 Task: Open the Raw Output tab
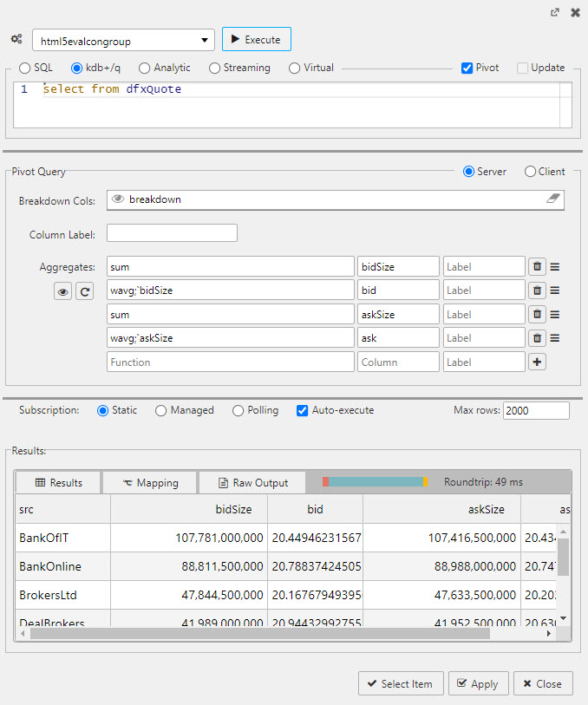(x=252, y=483)
